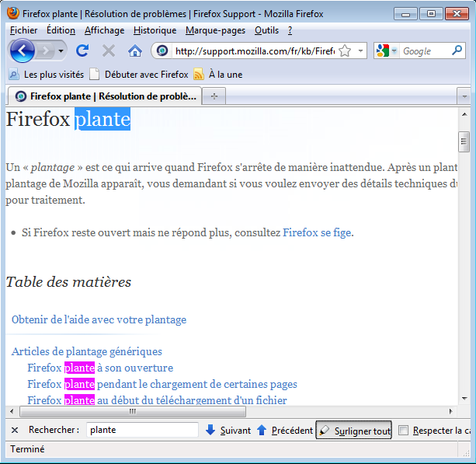Open Firefox plante pendant le chargement link

(x=162, y=385)
